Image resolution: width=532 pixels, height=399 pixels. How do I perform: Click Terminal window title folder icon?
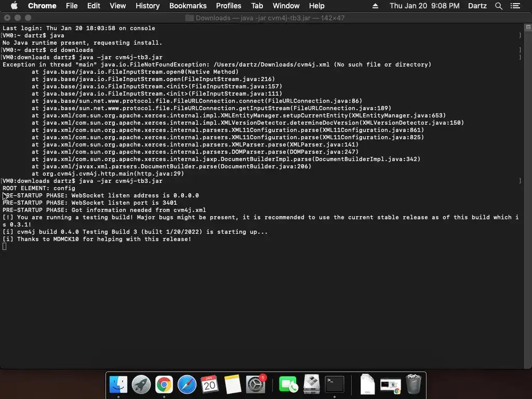pos(189,18)
